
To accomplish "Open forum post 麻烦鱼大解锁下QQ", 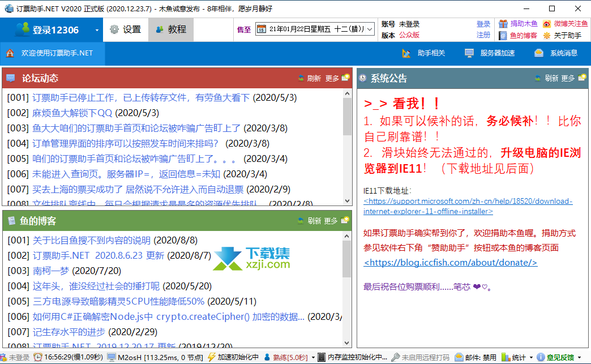I will pos(72,113).
